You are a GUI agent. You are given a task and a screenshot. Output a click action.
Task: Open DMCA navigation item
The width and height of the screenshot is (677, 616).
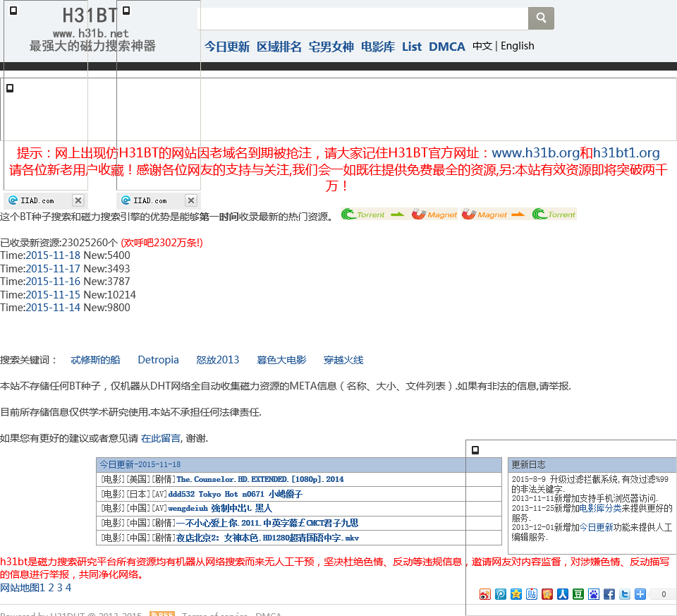(447, 47)
